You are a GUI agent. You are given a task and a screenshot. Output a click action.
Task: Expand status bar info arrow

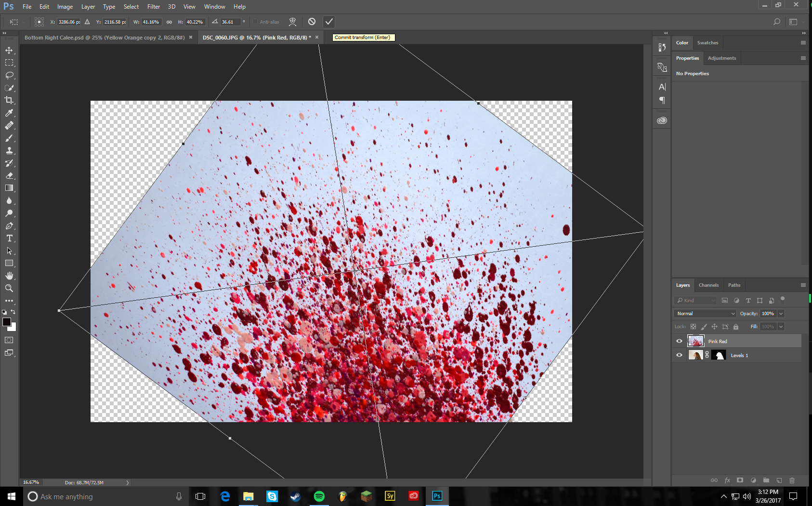(128, 482)
